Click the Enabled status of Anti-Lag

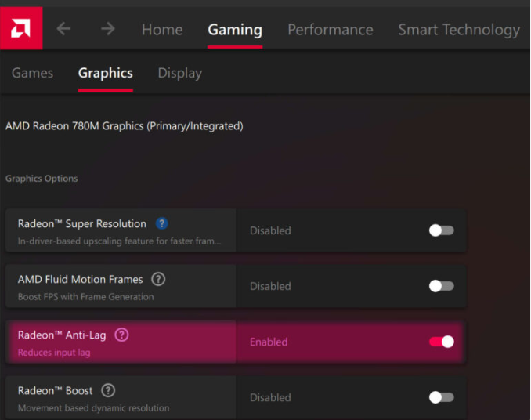click(x=269, y=342)
